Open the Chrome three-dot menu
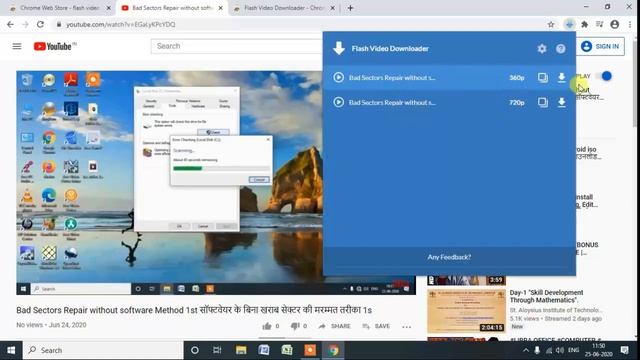640x360 pixels. point(630,24)
